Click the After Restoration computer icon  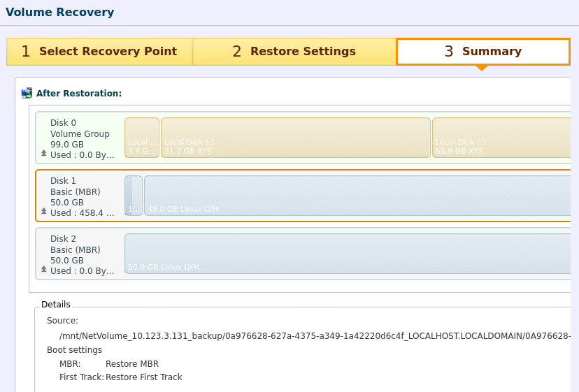[x=27, y=93]
